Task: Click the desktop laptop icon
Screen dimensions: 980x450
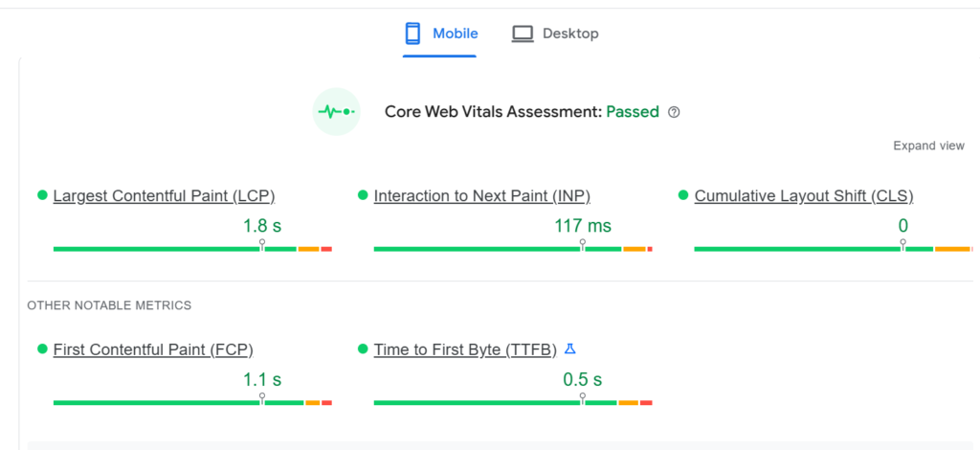Action: [523, 34]
